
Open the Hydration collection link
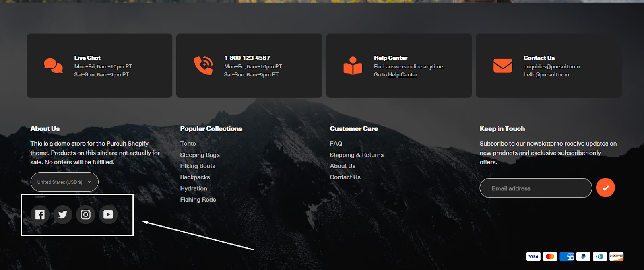coord(194,189)
